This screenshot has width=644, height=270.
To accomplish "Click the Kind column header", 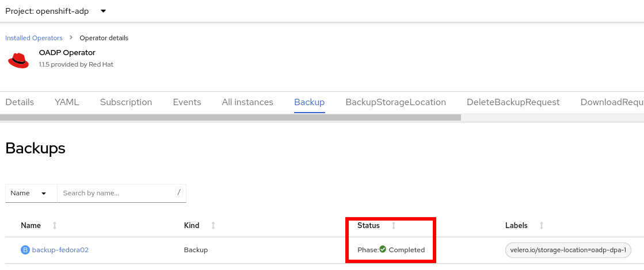I will (192, 225).
